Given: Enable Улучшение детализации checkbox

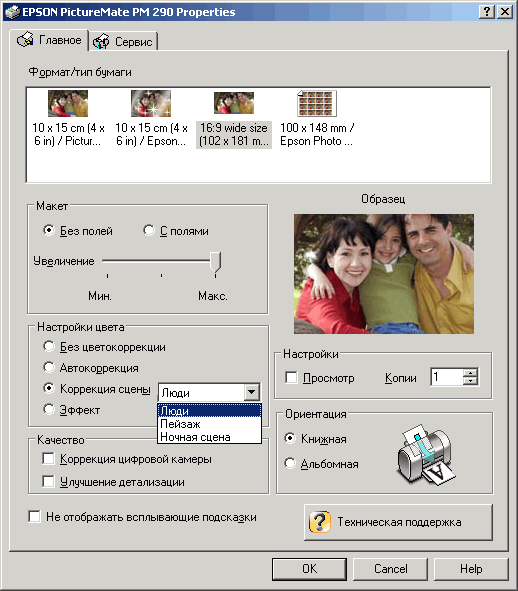Looking at the screenshot, I should 48,482.
